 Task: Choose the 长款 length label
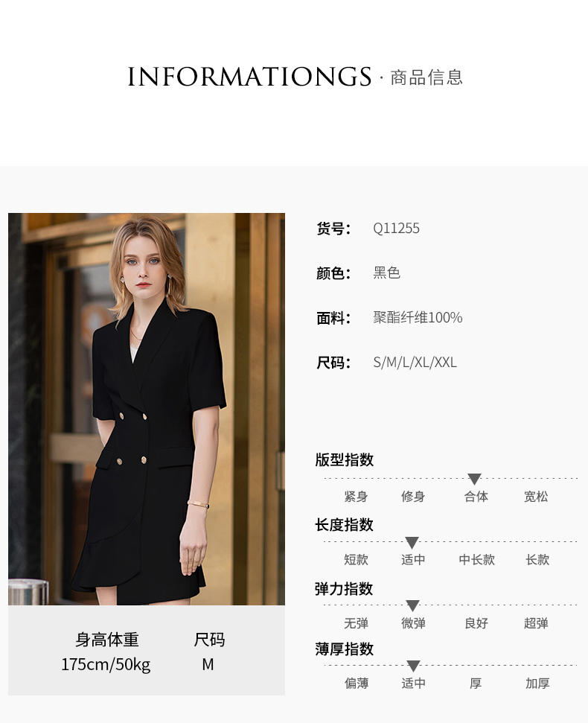tap(537, 560)
